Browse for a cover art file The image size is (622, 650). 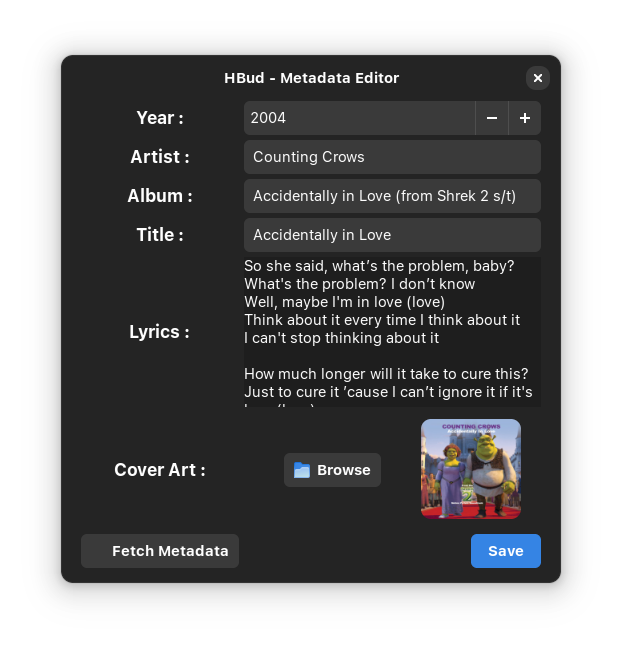[x=332, y=470]
